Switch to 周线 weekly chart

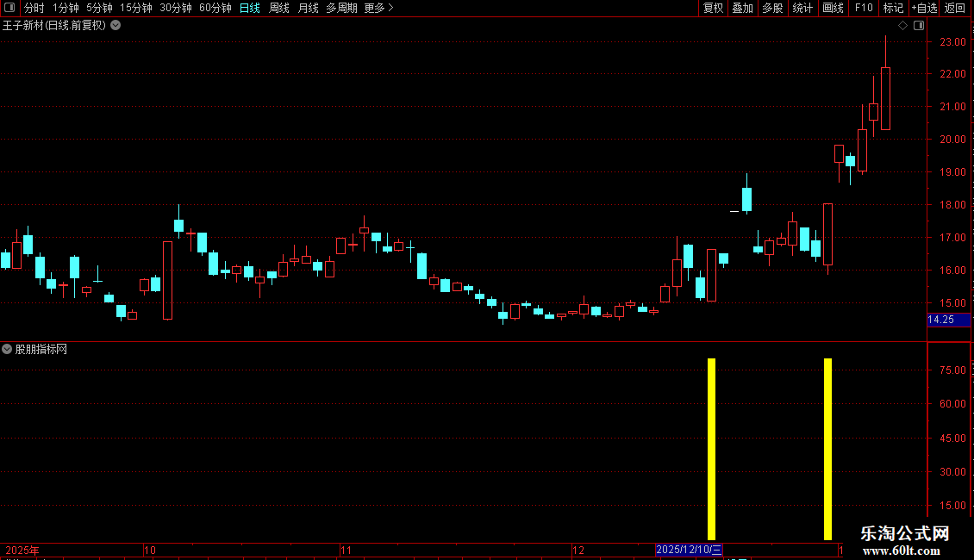point(279,8)
